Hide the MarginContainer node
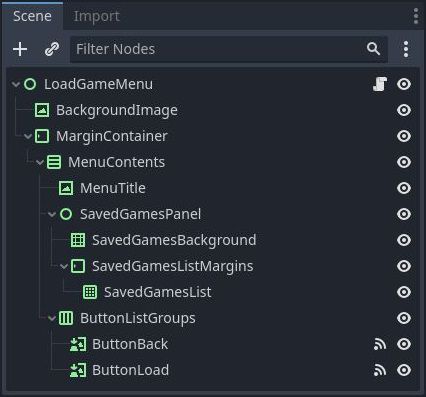The image size is (426, 397). pos(404,136)
